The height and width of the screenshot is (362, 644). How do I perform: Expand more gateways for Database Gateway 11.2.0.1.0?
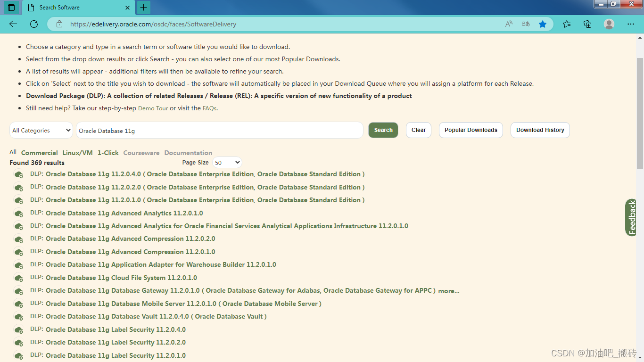tap(448, 291)
